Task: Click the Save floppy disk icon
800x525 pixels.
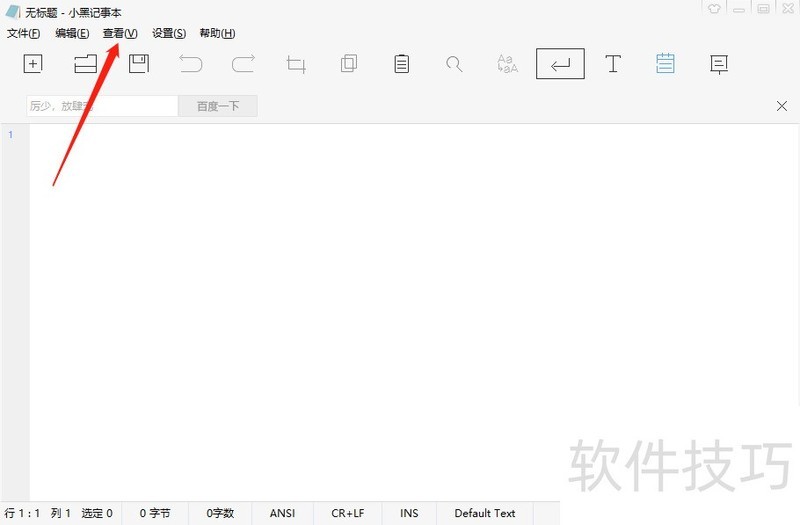Action: tap(138, 64)
